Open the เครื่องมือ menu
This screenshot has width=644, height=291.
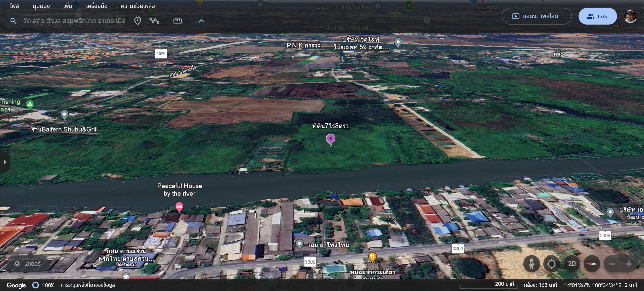point(97,6)
